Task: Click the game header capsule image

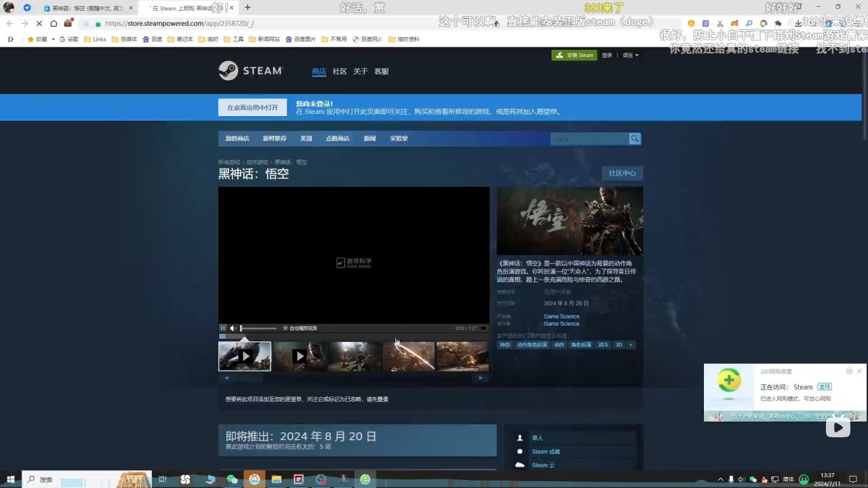Action: point(570,221)
